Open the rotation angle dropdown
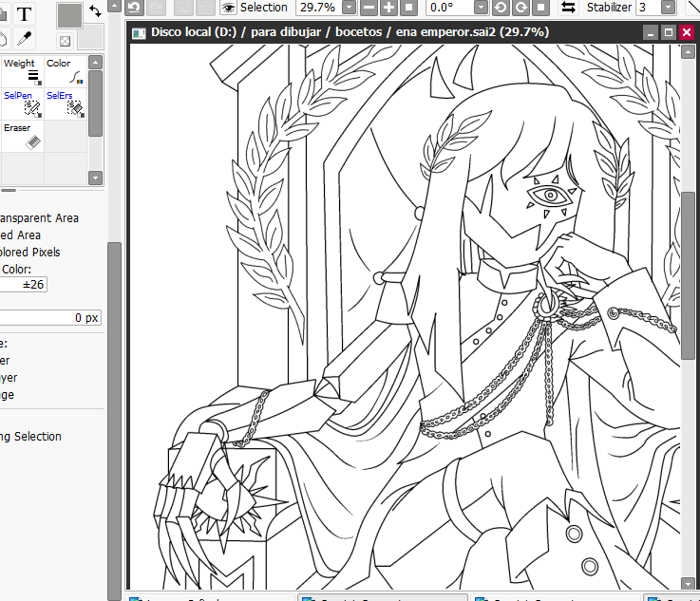 481,8
